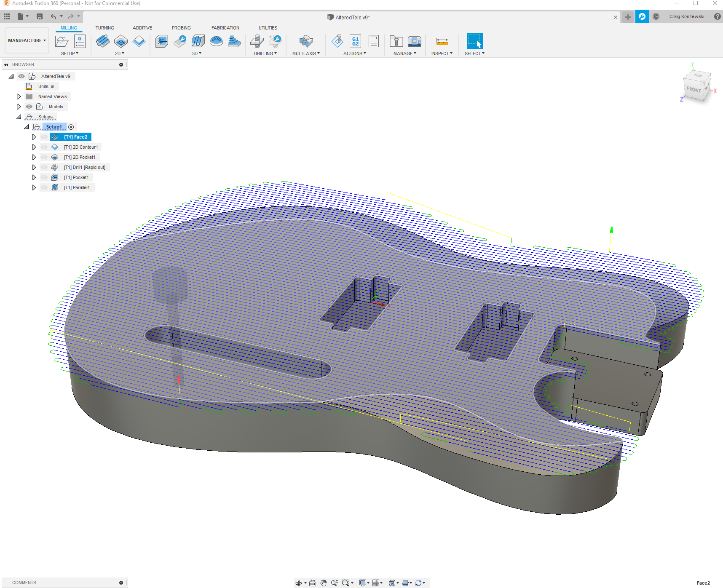This screenshot has height=588, width=723.
Task: Activate the Setup1 radio button
Action: [x=71, y=127]
